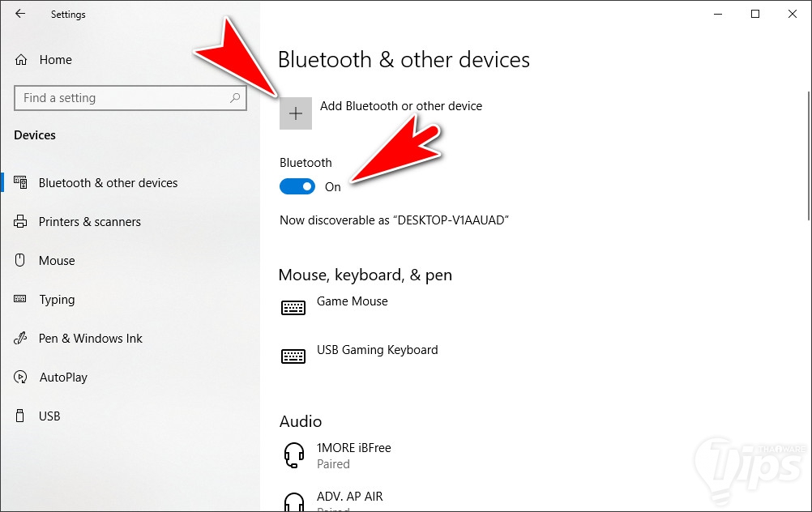Select the USB Gaming Keyboard device

pos(377,350)
